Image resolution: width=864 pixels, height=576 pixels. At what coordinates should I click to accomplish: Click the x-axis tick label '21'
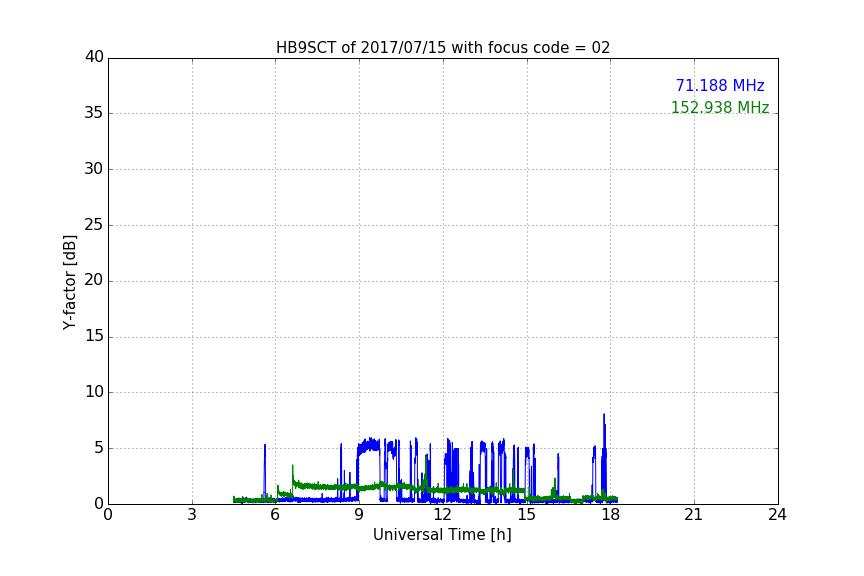coord(694,515)
